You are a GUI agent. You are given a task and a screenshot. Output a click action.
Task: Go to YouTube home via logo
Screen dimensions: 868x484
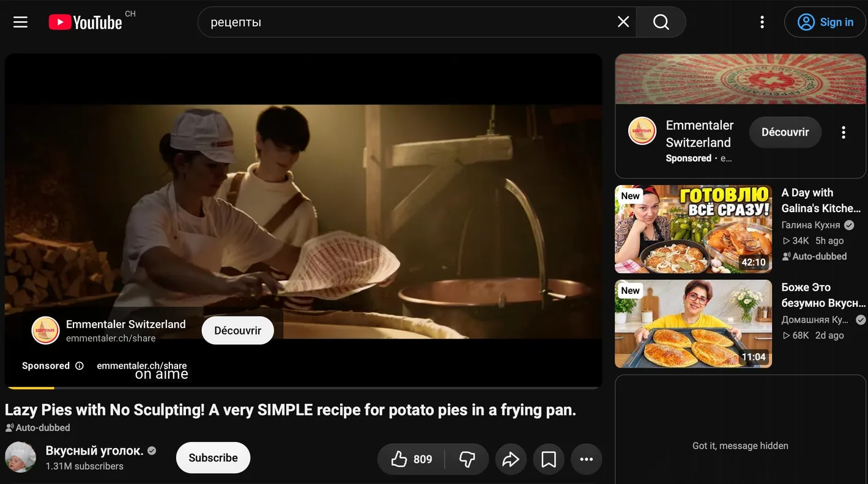point(86,23)
